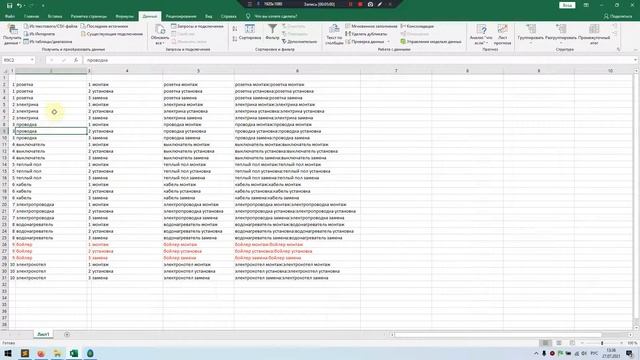Image resolution: width=640 pixels, height=360 pixels.
Task: Run Flash Fill (Мгновенное заполнение)
Action: tap(371, 26)
